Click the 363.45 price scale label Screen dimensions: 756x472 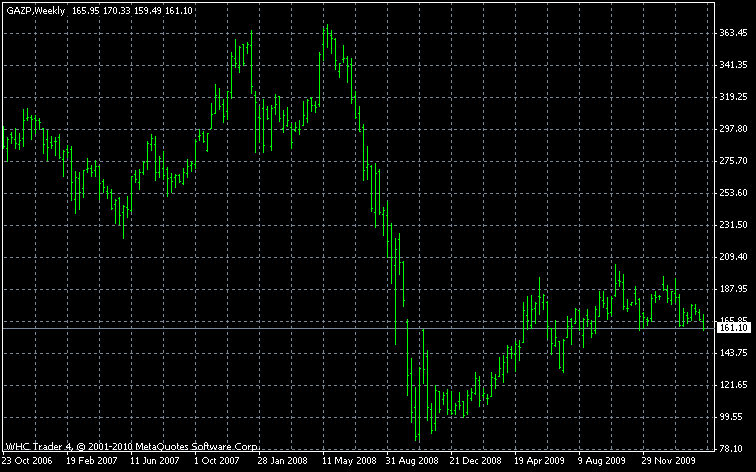click(734, 33)
